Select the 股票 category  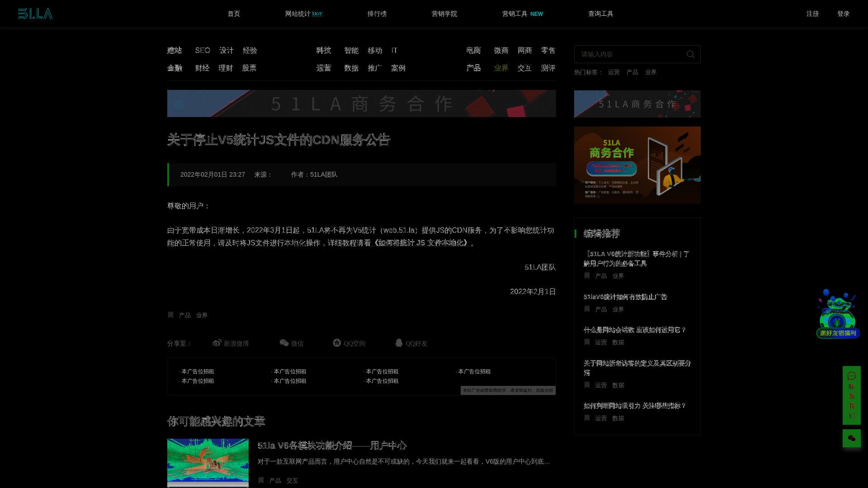click(249, 68)
